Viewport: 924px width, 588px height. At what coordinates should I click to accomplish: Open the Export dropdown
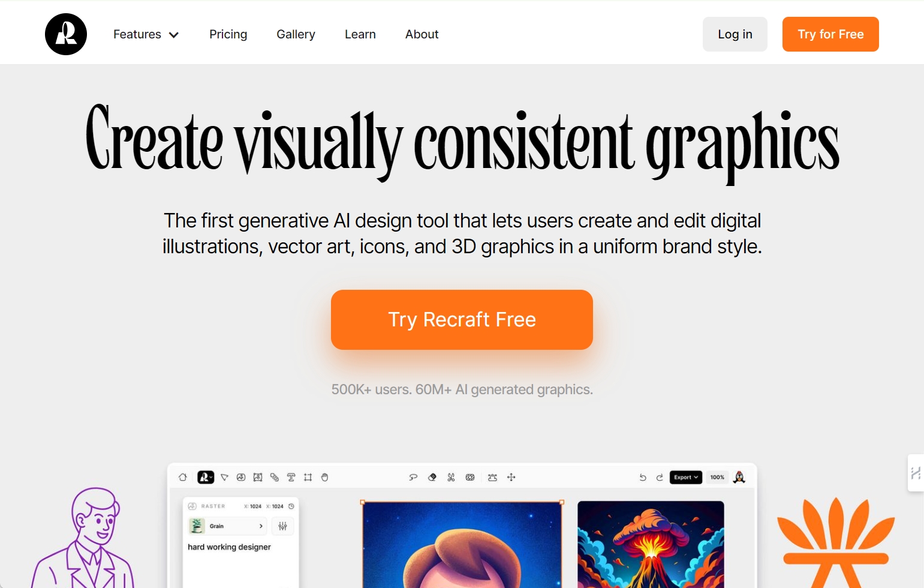click(686, 478)
